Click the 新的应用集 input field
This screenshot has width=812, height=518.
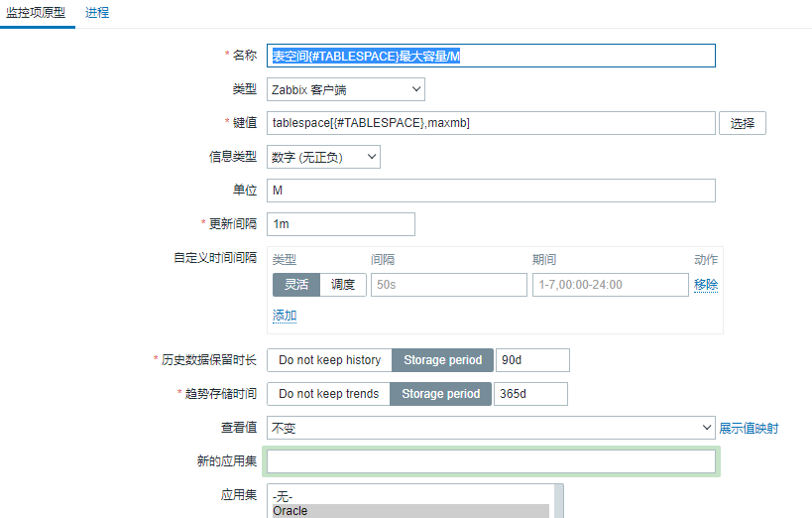pos(491,461)
